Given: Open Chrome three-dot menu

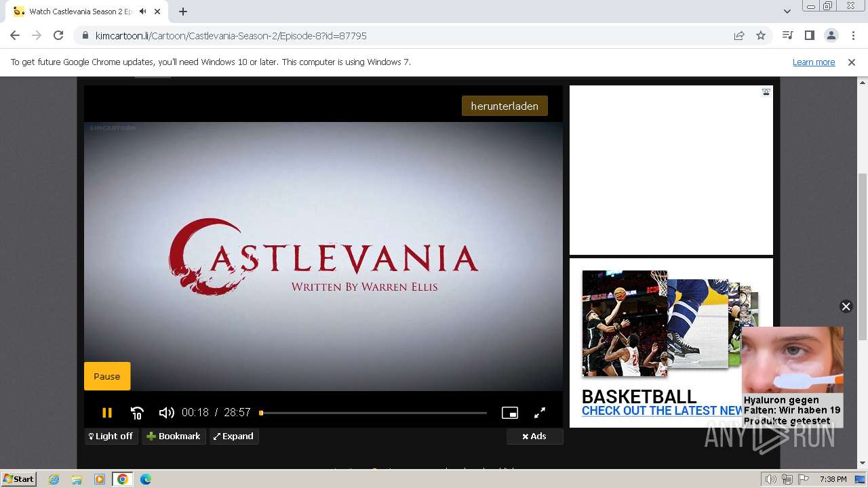Looking at the screenshot, I should click(852, 35).
